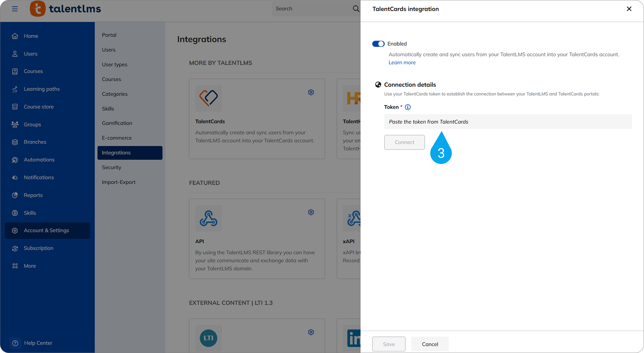Click the Save button
This screenshot has height=353, width=644.
click(x=389, y=344)
